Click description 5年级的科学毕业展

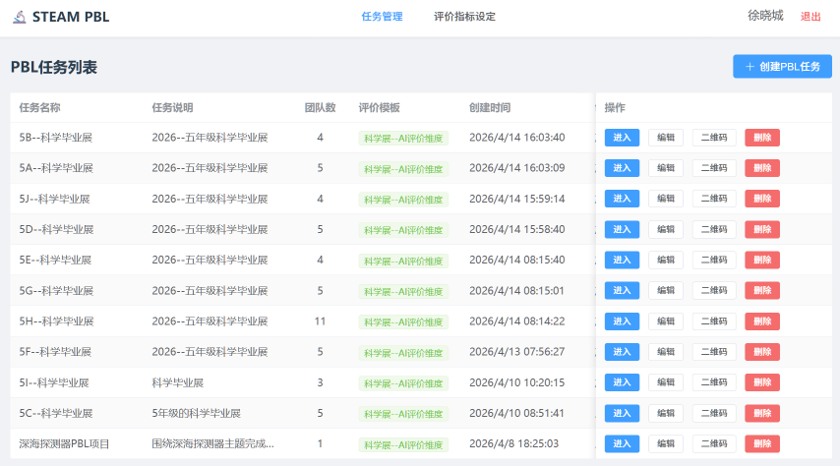click(x=196, y=413)
